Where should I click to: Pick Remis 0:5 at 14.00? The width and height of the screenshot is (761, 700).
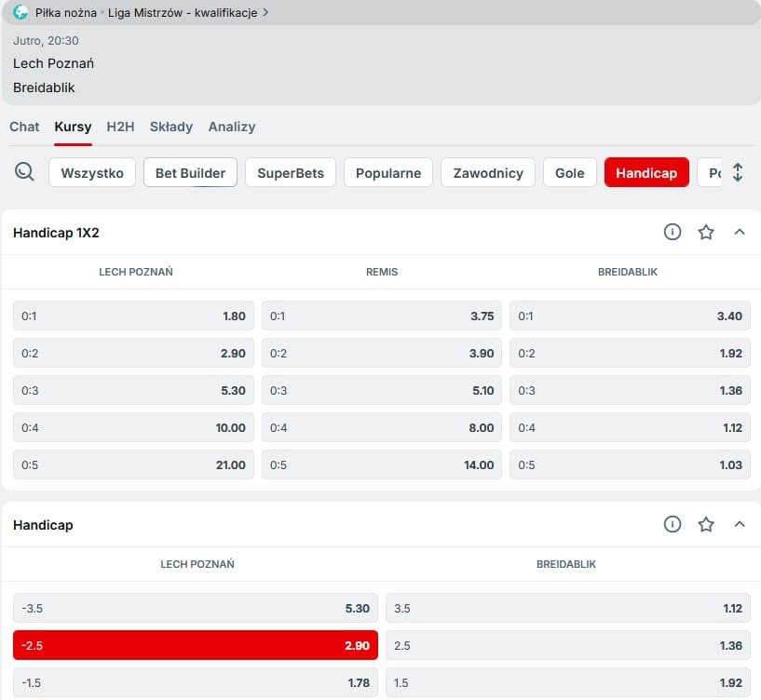click(x=382, y=464)
